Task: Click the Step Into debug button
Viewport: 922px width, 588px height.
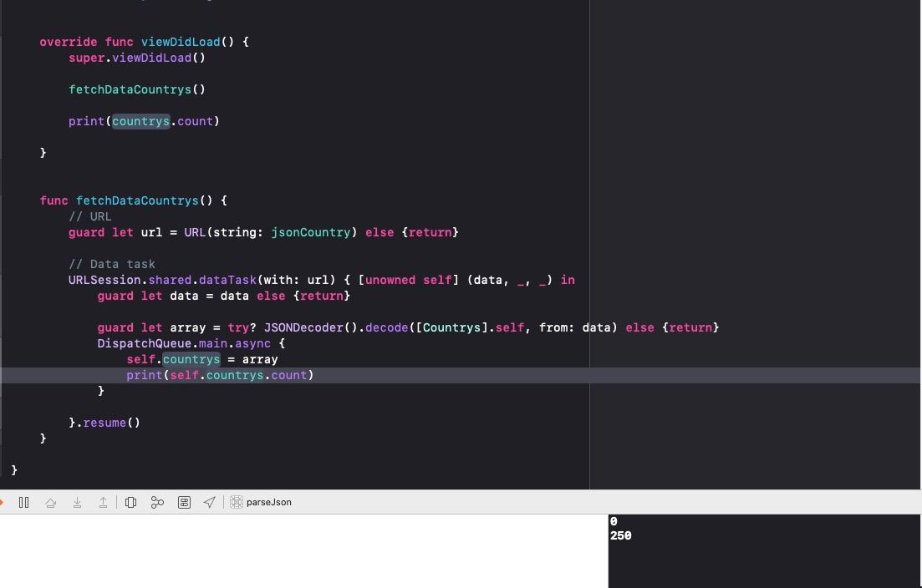Action: coord(77,502)
